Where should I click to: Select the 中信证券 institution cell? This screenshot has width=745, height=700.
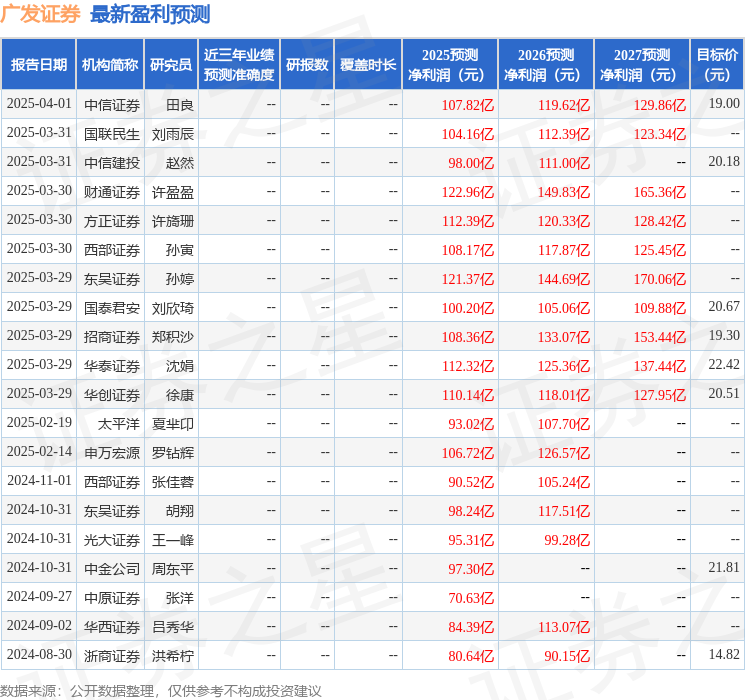[112, 105]
